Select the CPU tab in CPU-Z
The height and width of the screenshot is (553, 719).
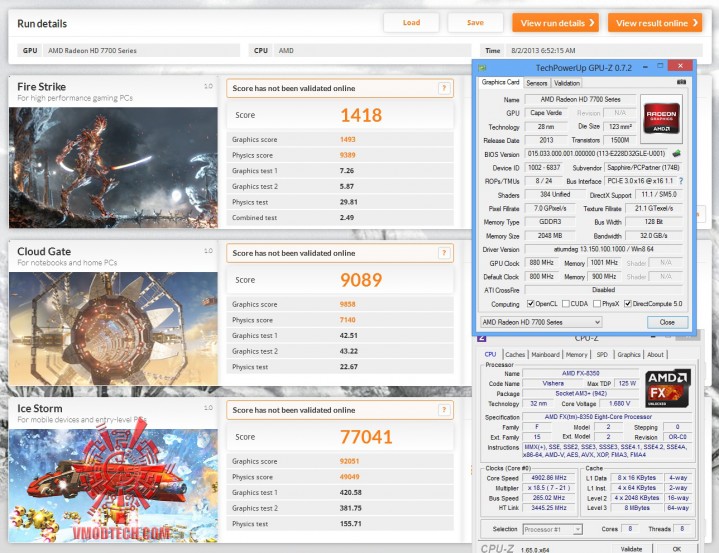tap(490, 354)
